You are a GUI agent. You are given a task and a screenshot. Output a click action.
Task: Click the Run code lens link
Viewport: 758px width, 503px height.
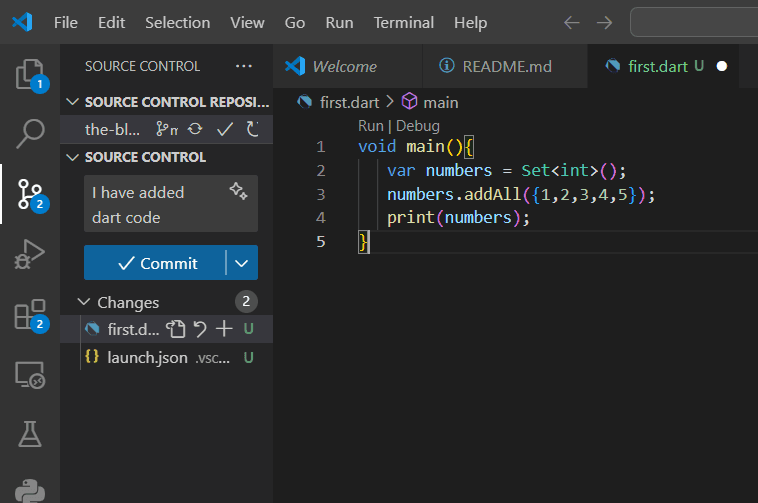[370, 126]
